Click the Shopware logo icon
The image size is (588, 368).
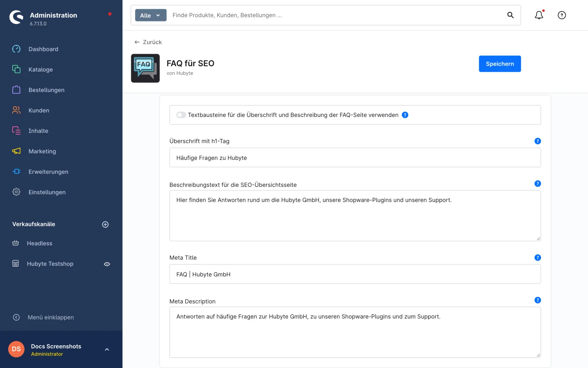16,17
